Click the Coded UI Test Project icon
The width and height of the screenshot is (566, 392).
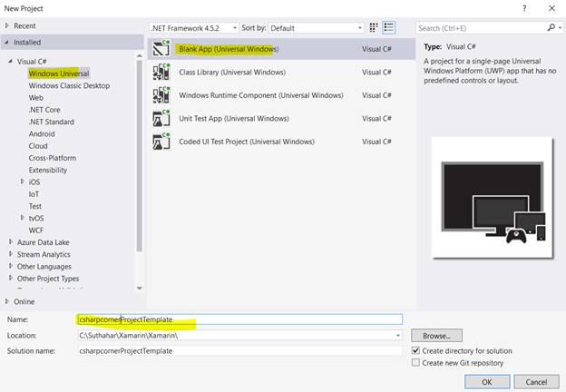point(161,142)
